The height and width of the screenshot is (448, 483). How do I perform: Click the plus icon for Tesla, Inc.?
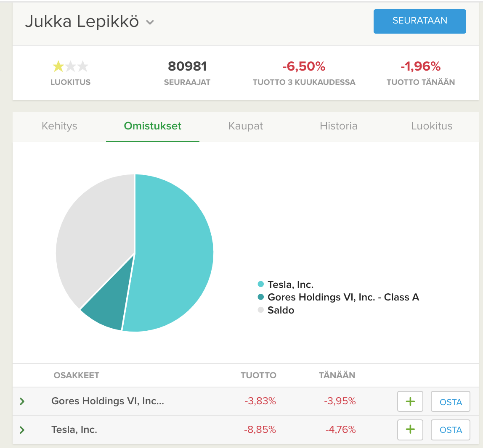point(410,430)
